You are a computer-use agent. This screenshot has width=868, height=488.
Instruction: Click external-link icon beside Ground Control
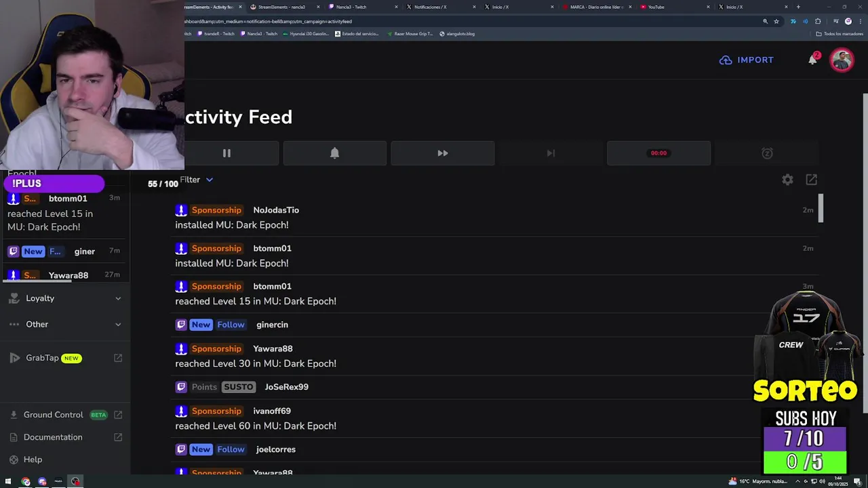pos(118,415)
